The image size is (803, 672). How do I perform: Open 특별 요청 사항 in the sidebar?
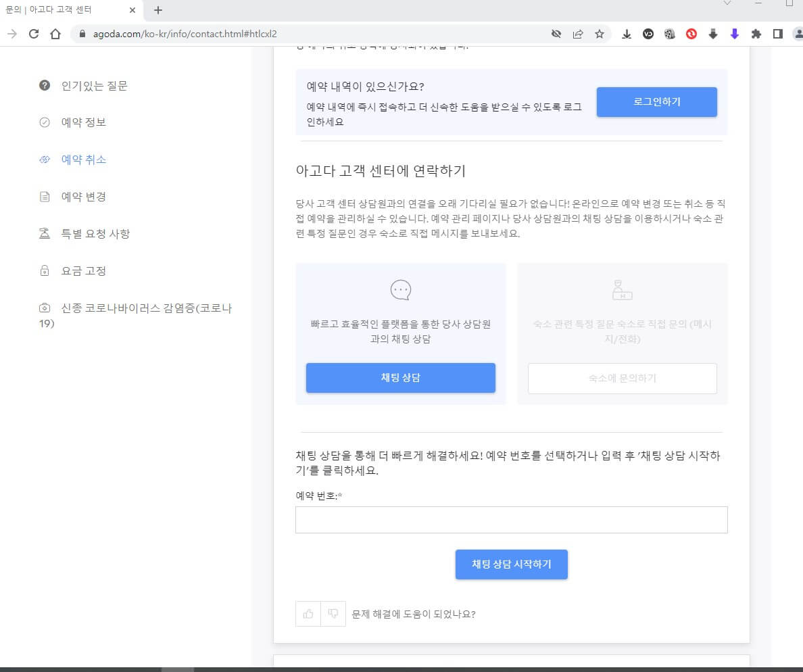pos(95,234)
